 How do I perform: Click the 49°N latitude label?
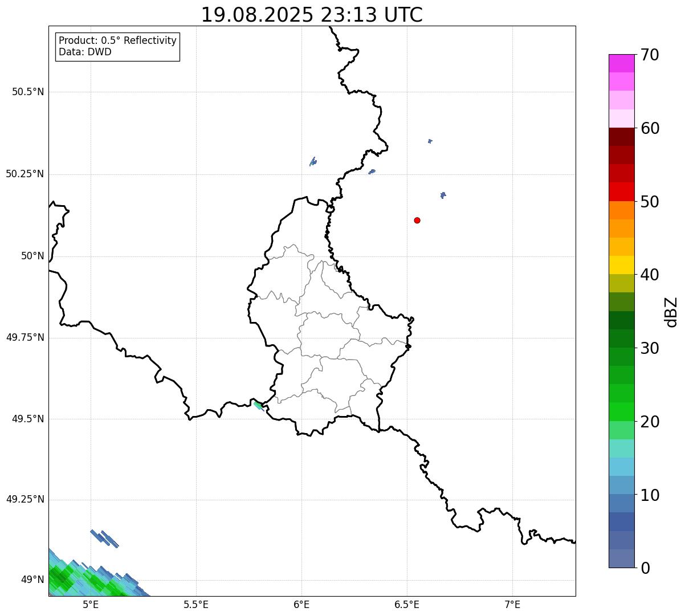[x=32, y=580]
